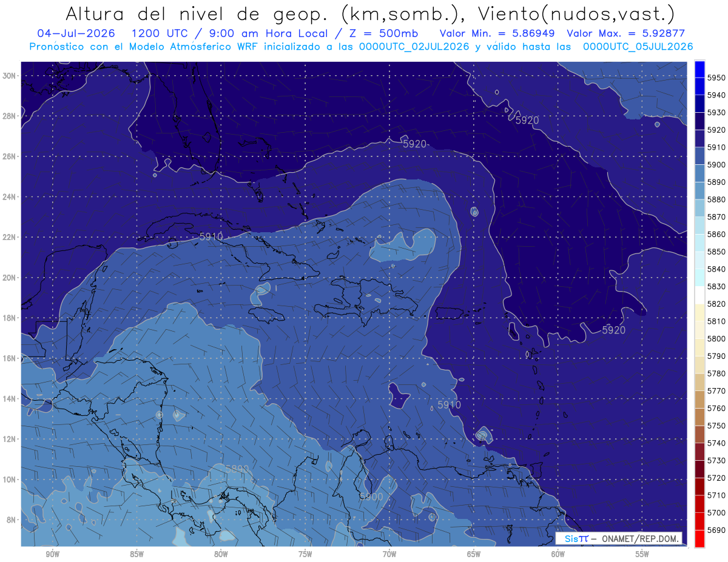Click the "30N" latitude label
Screen dimensions: 728x562
10,76
